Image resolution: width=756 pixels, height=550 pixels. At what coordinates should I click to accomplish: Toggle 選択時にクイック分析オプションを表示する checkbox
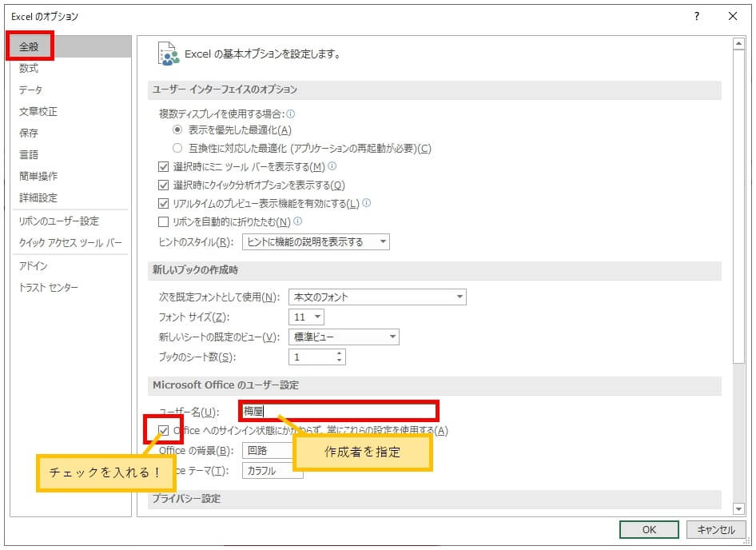click(x=164, y=185)
